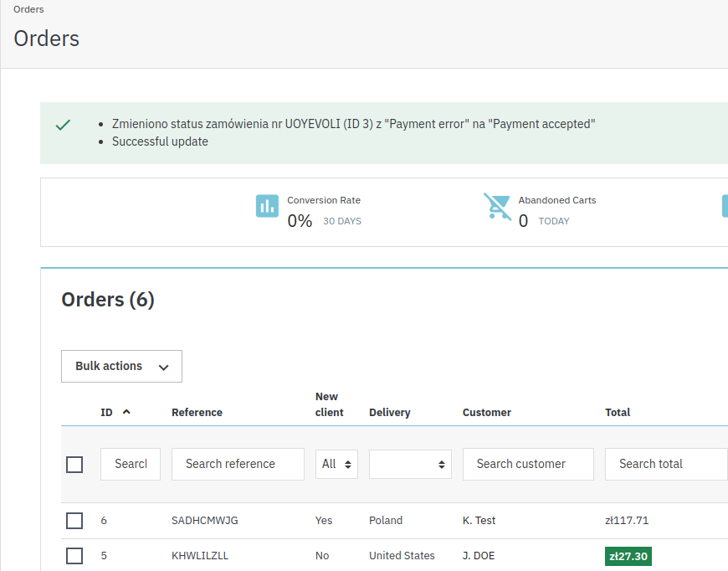Image resolution: width=728 pixels, height=571 pixels.
Task: Click the green zł27.30 total badge
Action: (x=628, y=556)
